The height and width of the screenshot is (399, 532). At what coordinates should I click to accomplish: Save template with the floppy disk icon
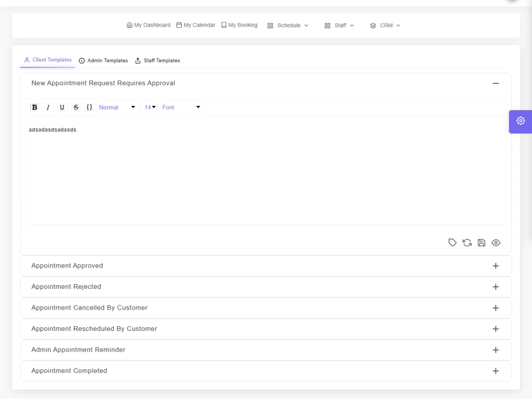(x=481, y=243)
